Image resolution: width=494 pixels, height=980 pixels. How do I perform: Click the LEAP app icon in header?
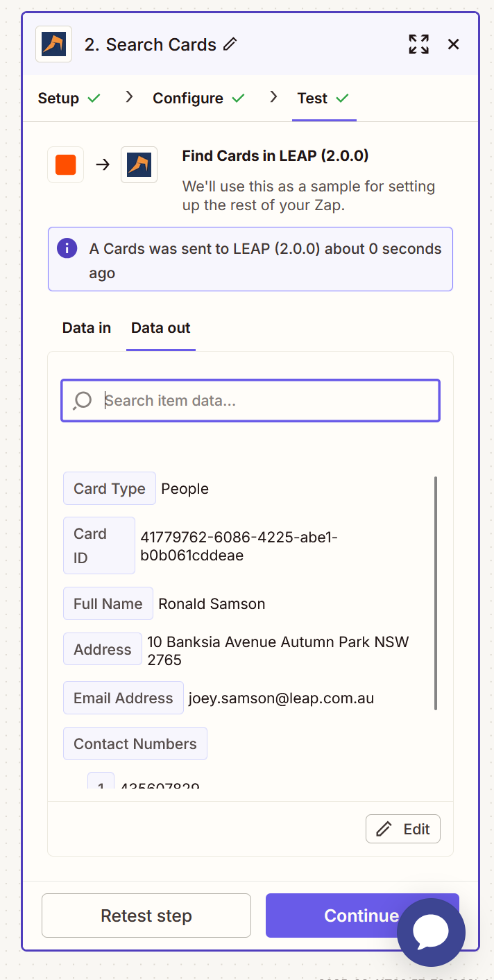53,44
